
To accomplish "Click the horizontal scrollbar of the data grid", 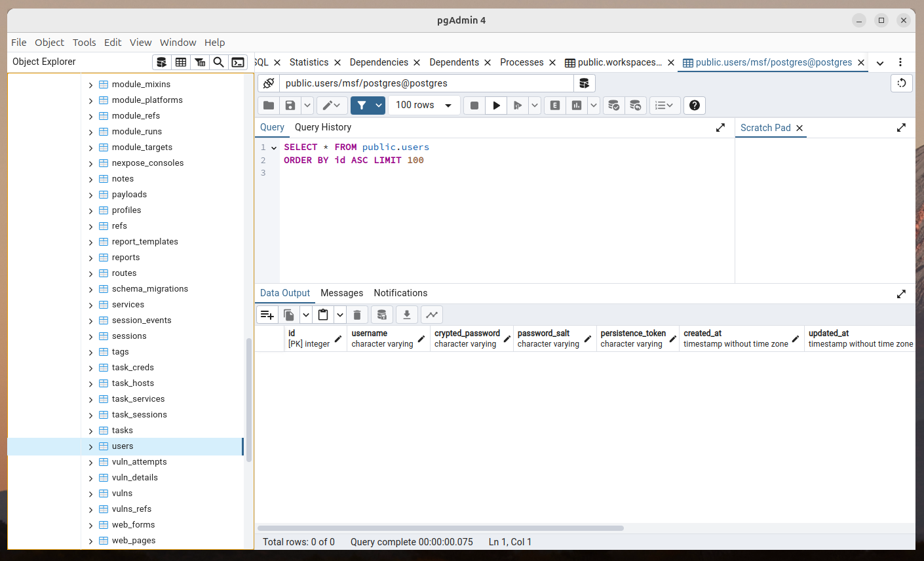I will (440, 528).
